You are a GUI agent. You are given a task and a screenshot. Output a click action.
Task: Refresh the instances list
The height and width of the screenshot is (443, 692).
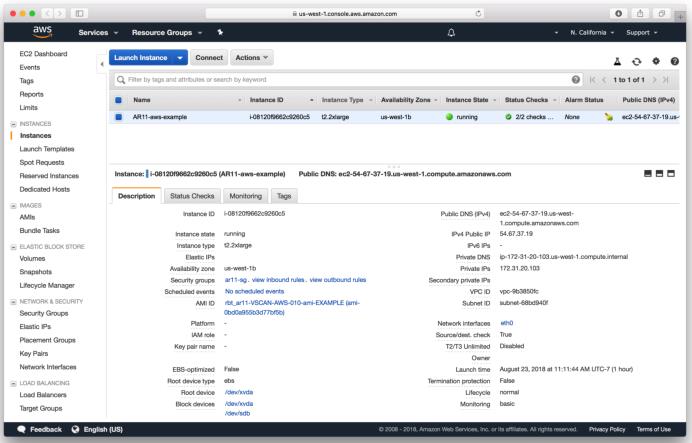tap(636, 62)
